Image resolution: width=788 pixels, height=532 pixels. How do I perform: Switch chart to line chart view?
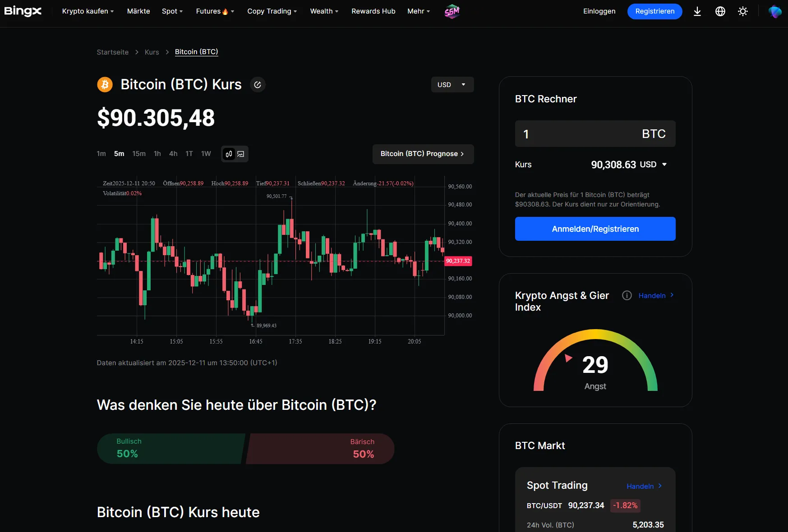241,154
